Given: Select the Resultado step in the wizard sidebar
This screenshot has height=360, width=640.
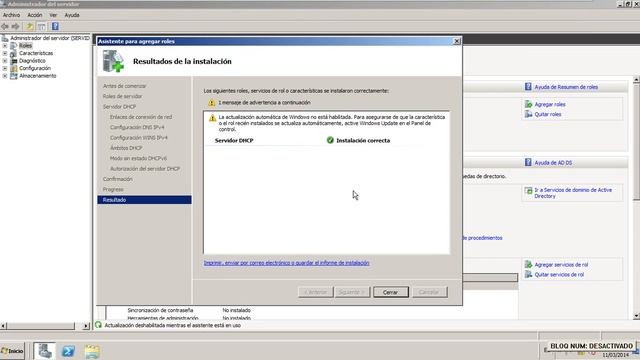Looking at the screenshot, I should coord(144,200).
